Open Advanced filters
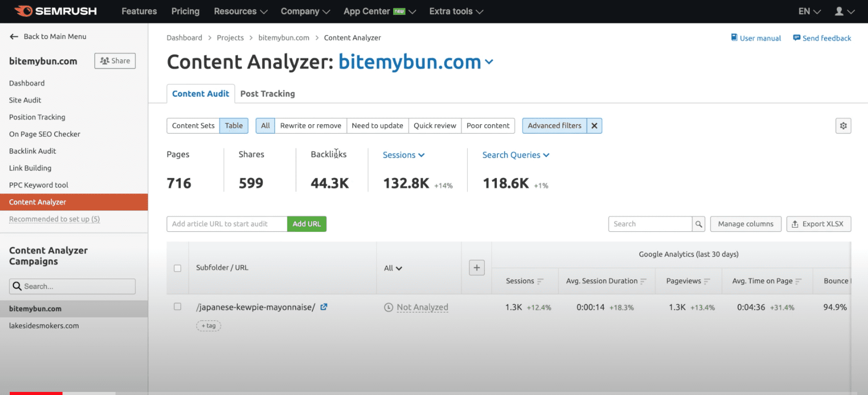Screen dimensions: 868x395 [x=555, y=126]
